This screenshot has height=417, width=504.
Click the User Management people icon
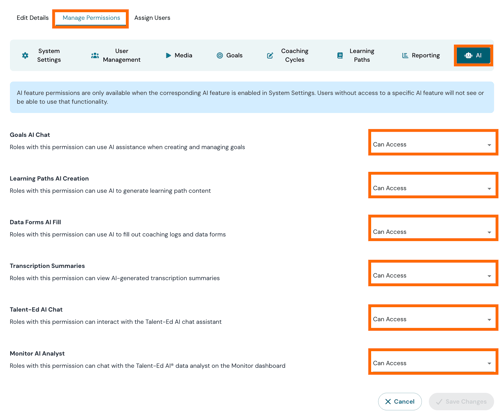[95, 55]
